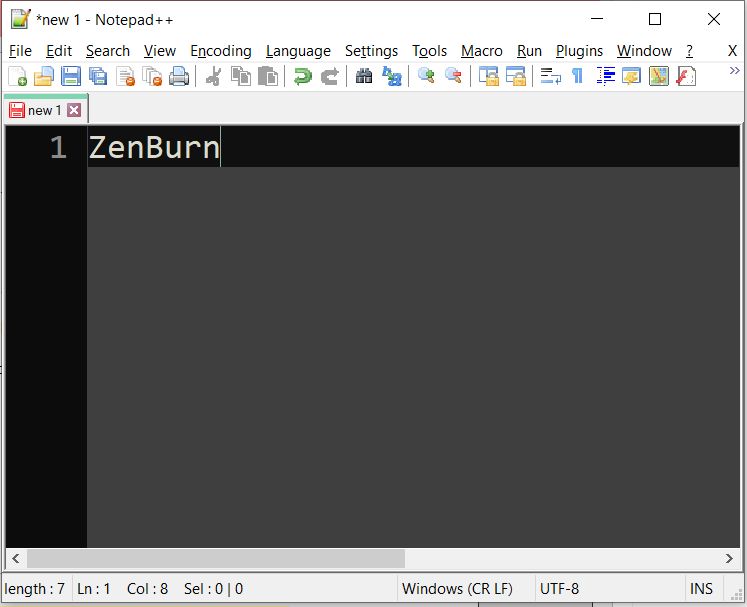
Task: Zoom out magnifier icon
Action: tap(453, 76)
